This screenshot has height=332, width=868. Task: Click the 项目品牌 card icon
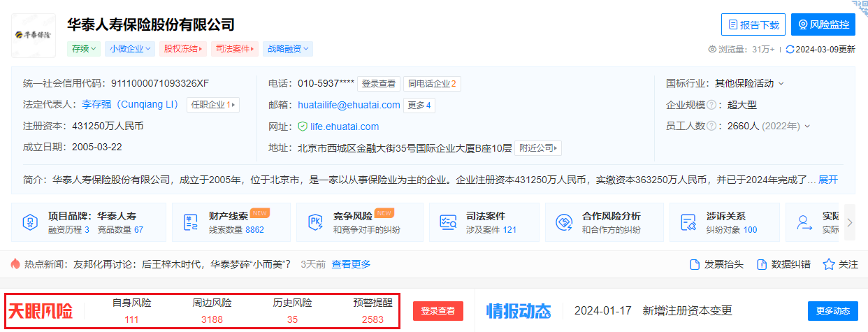[29, 222]
